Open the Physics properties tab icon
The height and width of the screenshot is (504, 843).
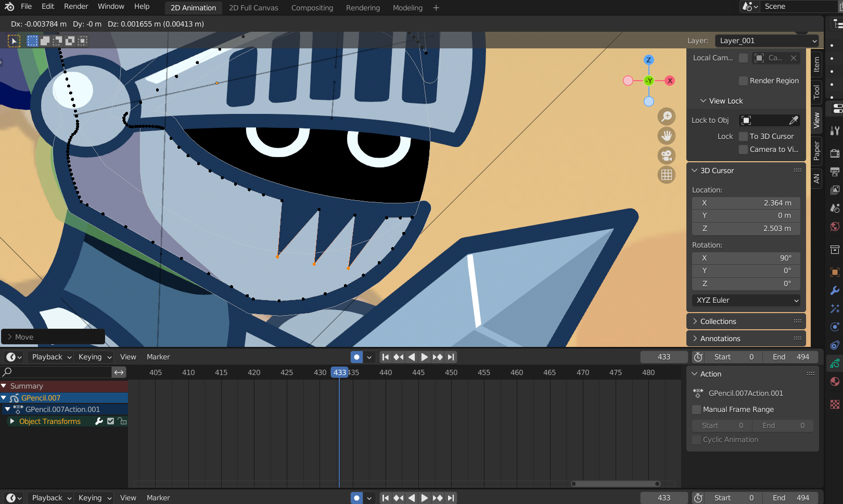(x=835, y=327)
